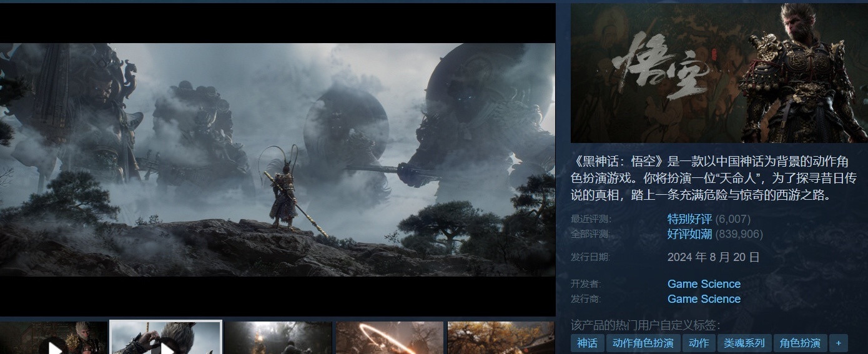The width and height of the screenshot is (868, 354).
Task: Click the 发行商 label
Action: (x=586, y=299)
